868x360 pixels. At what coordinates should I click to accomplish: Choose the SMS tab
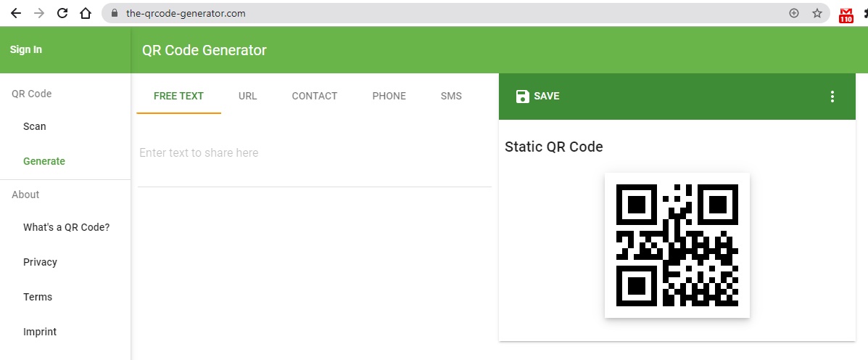click(x=451, y=96)
